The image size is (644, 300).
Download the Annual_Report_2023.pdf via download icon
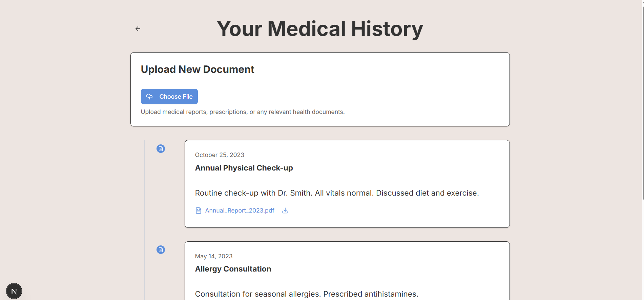285,211
